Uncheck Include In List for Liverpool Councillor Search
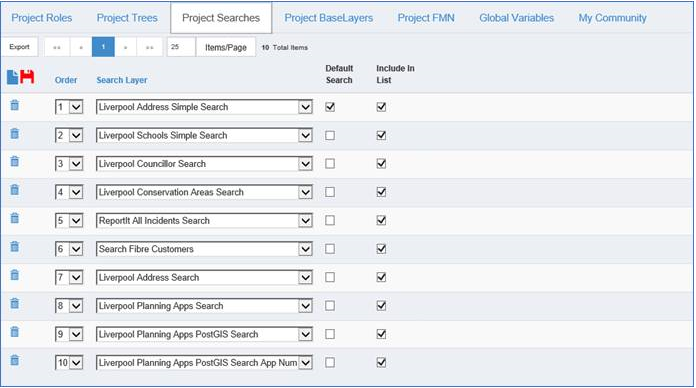This screenshot has width=696, height=388. tap(381, 164)
